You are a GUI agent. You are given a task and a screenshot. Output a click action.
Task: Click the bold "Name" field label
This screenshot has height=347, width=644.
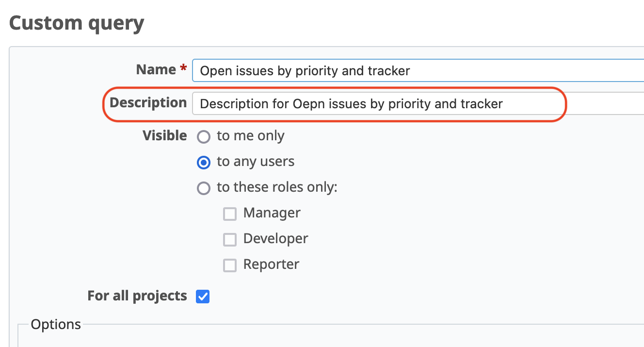point(156,70)
